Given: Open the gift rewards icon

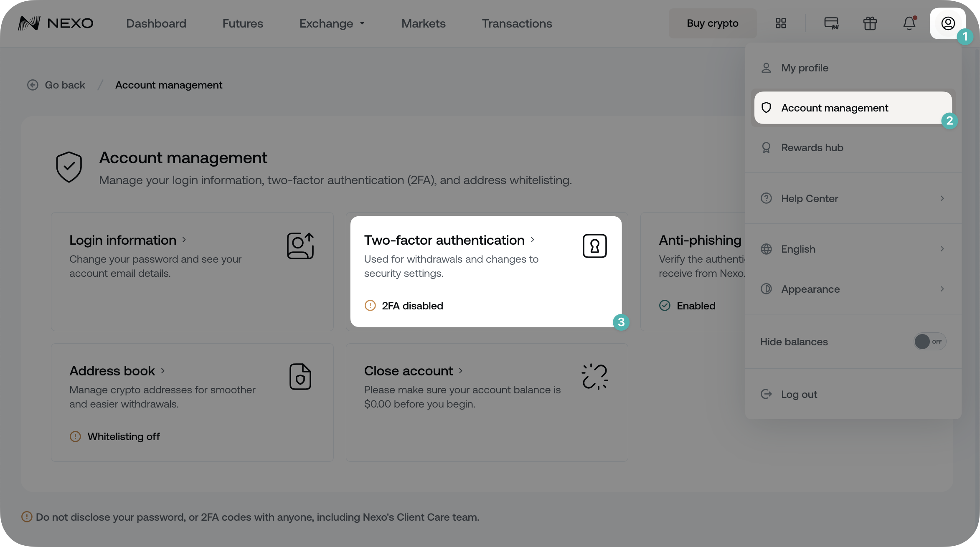Looking at the screenshot, I should click(x=870, y=23).
